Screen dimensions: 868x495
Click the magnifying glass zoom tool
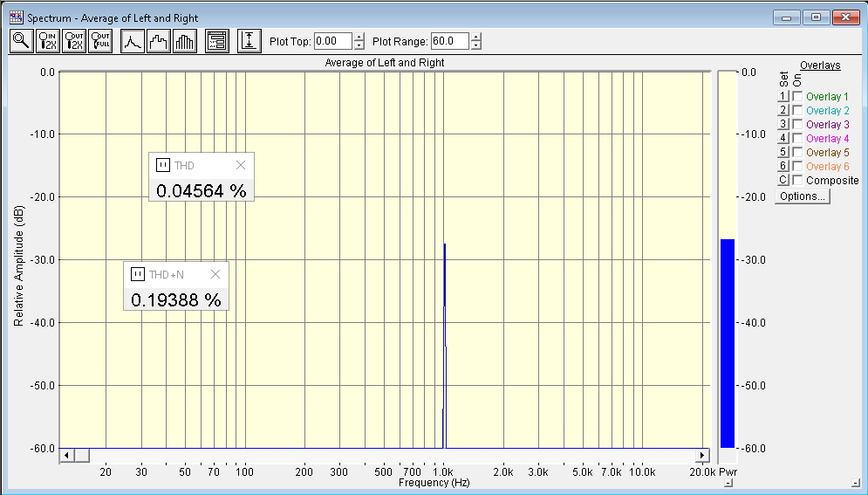click(x=21, y=41)
